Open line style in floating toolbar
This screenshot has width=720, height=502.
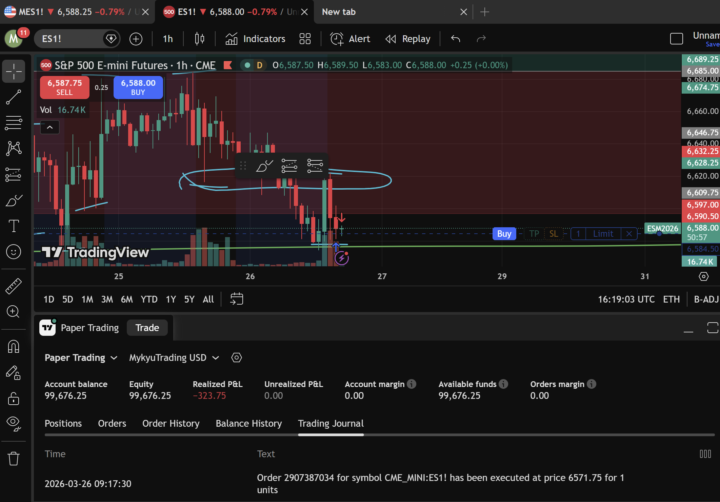pos(289,166)
